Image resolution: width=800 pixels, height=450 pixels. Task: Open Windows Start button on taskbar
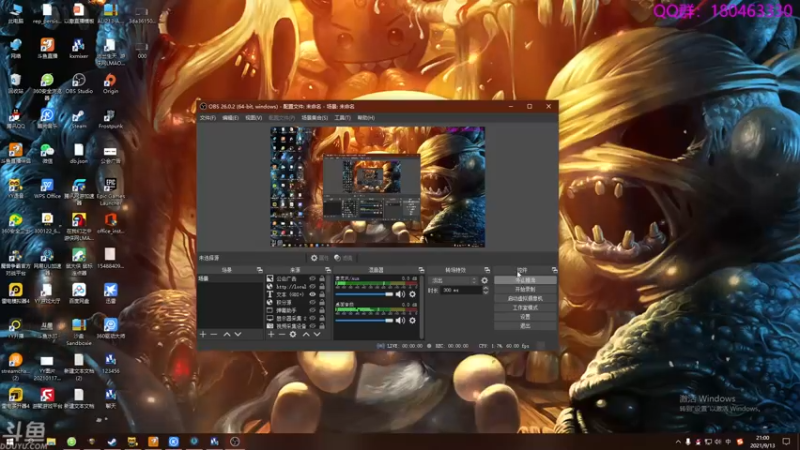click(x=10, y=442)
